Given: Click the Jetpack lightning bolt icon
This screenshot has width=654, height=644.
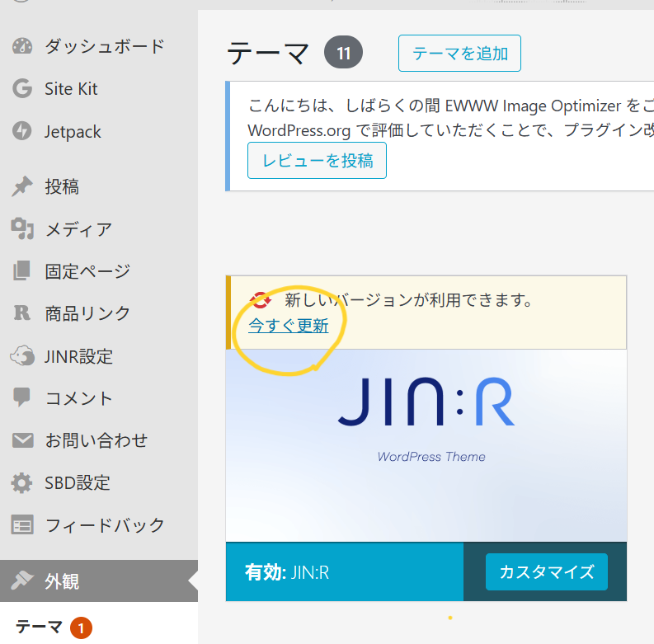Looking at the screenshot, I should 22,131.
